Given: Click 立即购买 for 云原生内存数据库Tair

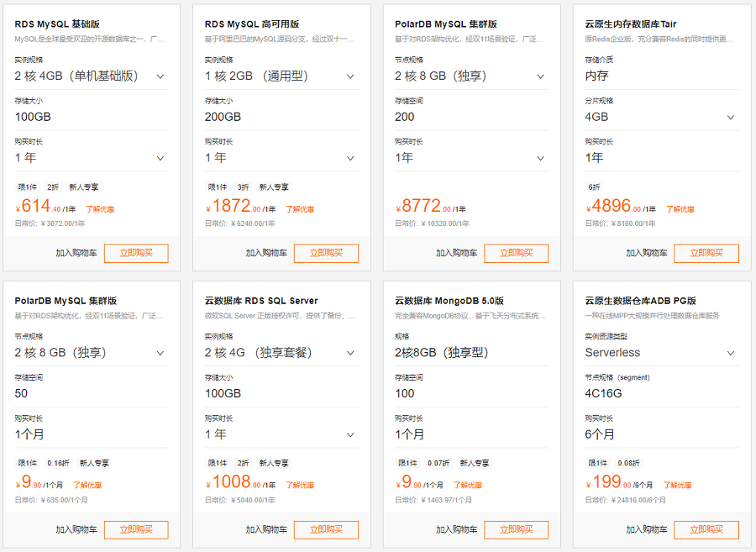Looking at the screenshot, I should tap(706, 253).
